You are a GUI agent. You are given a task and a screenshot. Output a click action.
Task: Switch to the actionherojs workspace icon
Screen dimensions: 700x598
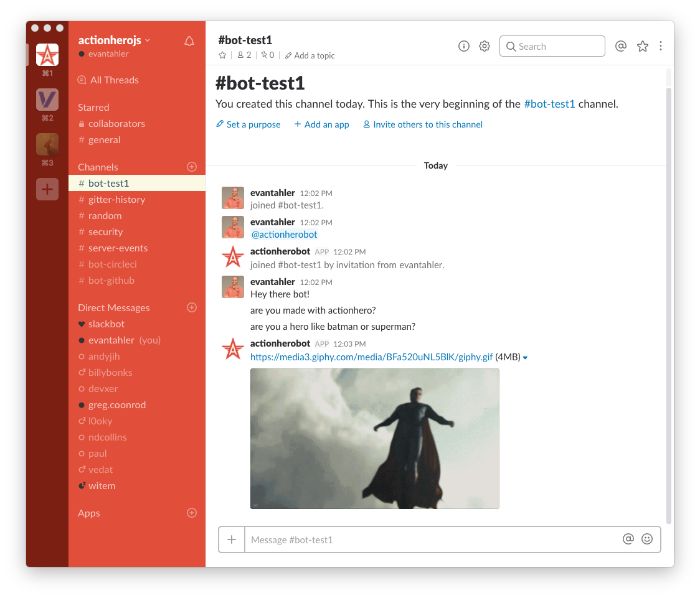pyautogui.click(x=47, y=55)
